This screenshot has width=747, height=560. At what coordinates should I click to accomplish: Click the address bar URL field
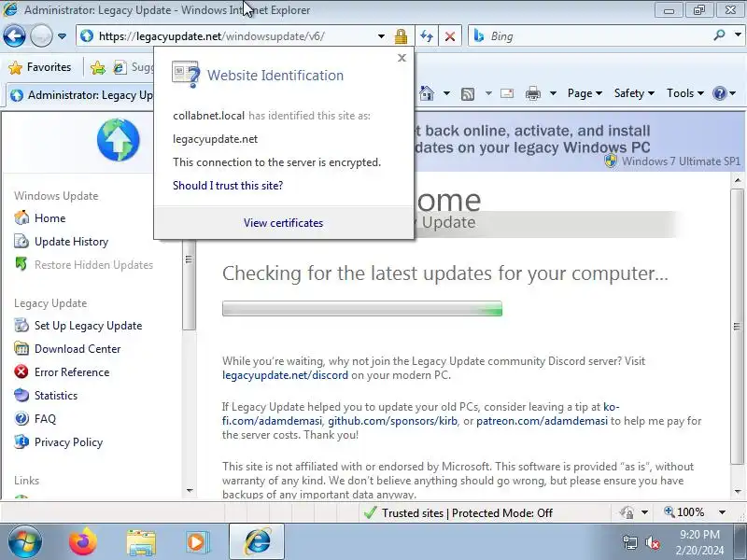[x=229, y=36]
